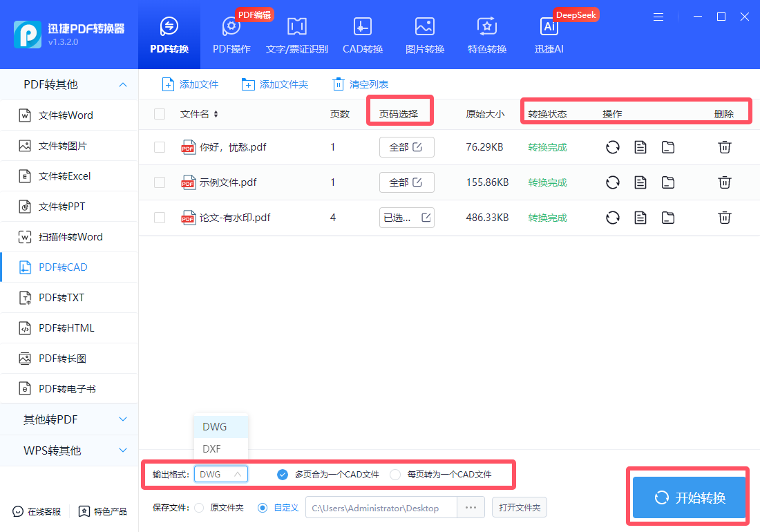Select PDF转电子书 in sidebar
Image resolution: width=760 pixels, height=532 pixels.
coord(69,388)
